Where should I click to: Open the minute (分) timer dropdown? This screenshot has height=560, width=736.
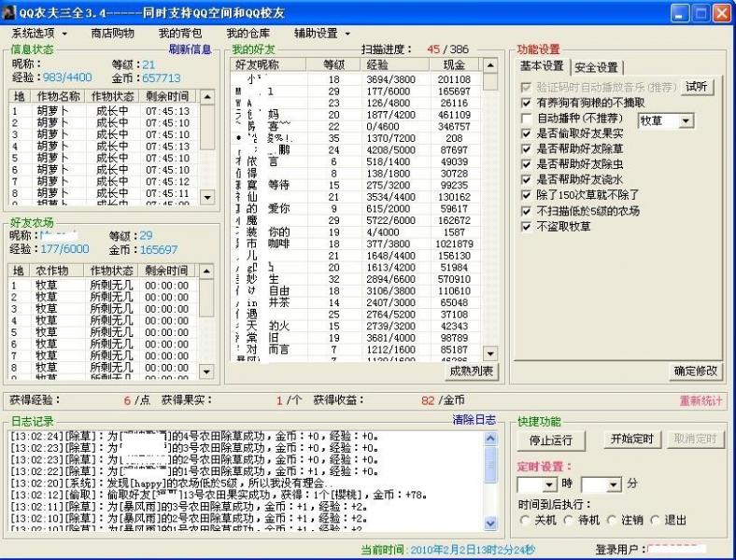pos(614,484)
